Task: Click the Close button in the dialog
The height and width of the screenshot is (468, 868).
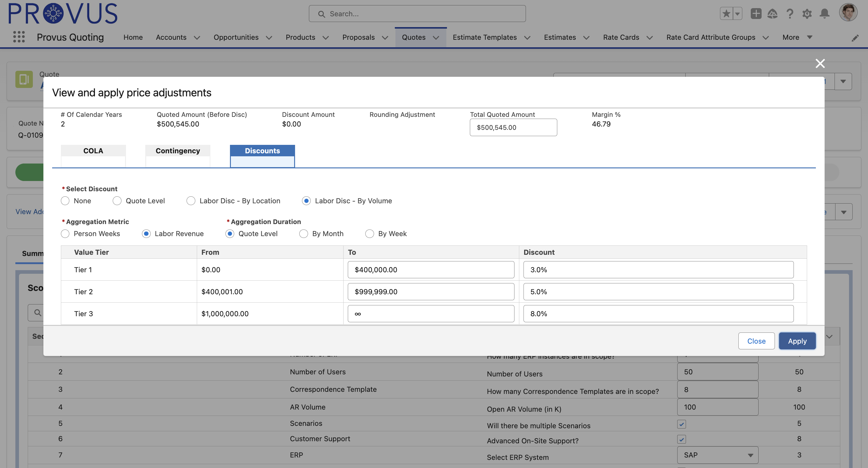Action: [x=756, y=341]
